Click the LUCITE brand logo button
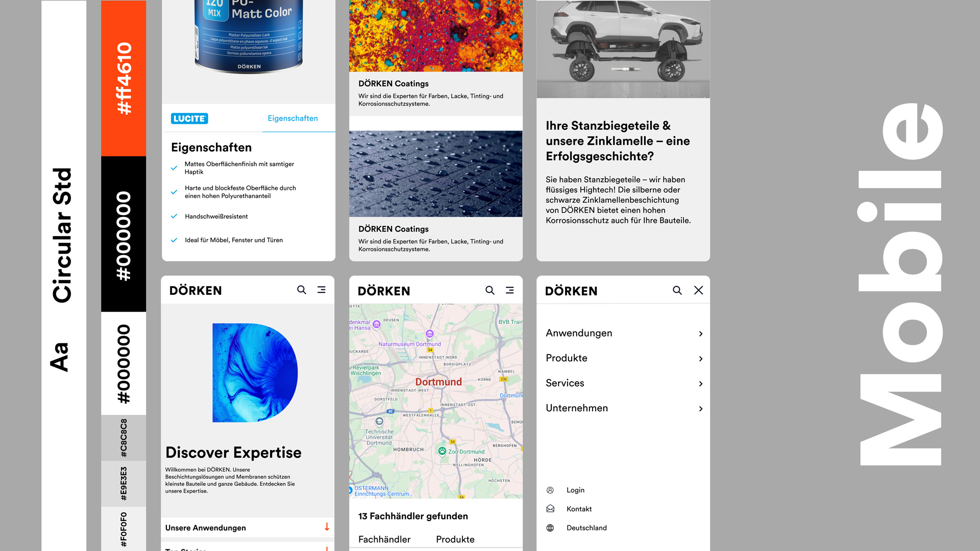The image size is (980, 551). coord(189,119)
